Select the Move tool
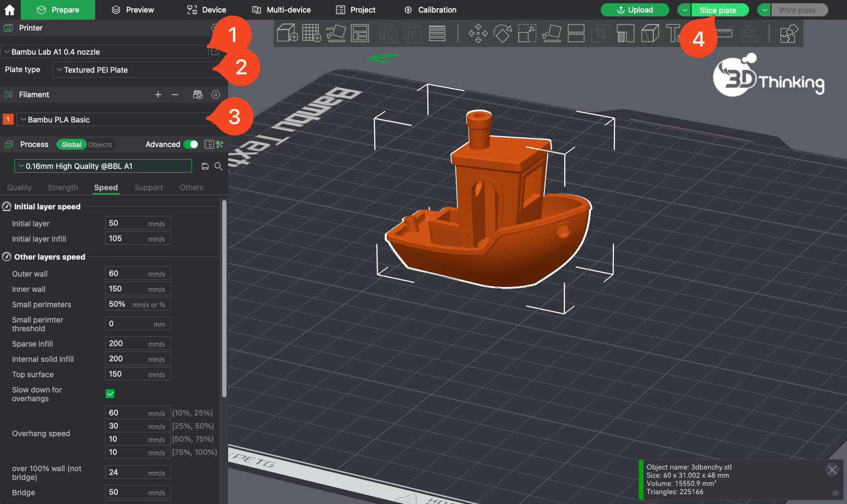 click(x=478, y=33)
